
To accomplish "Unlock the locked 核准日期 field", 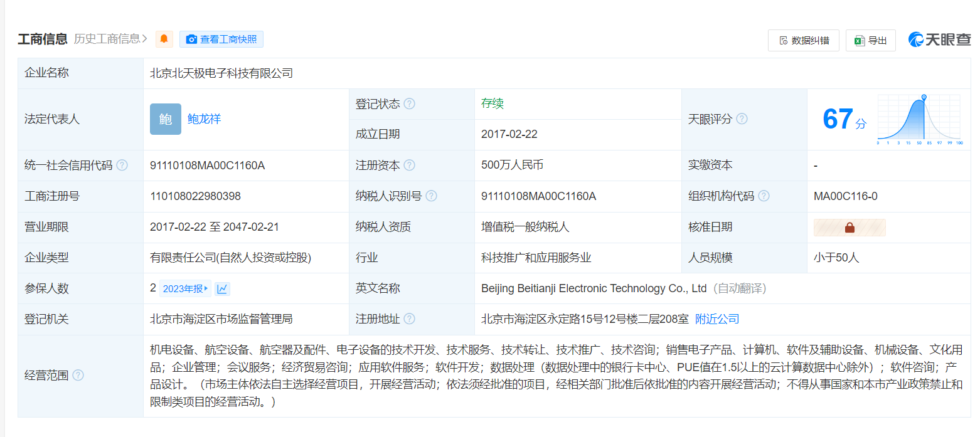I will pos(850,228).
